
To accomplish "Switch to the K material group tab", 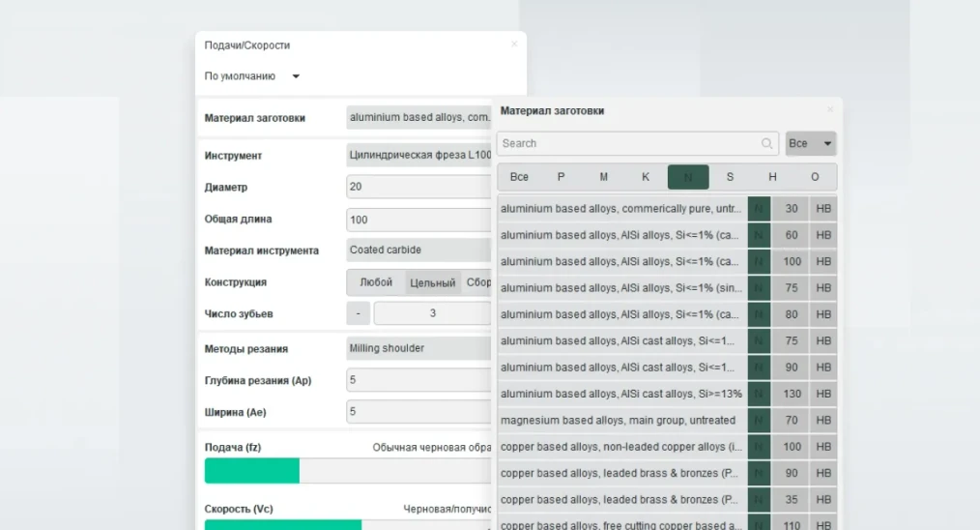I will [646, 177].
